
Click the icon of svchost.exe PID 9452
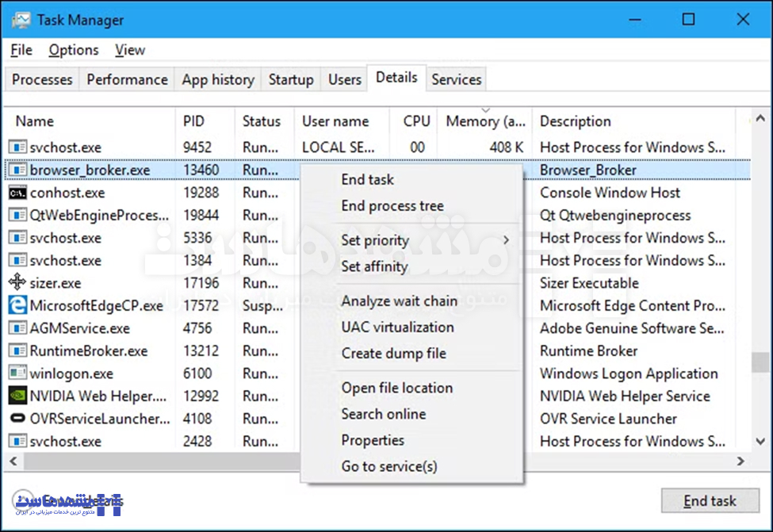[x=17, y=147]
